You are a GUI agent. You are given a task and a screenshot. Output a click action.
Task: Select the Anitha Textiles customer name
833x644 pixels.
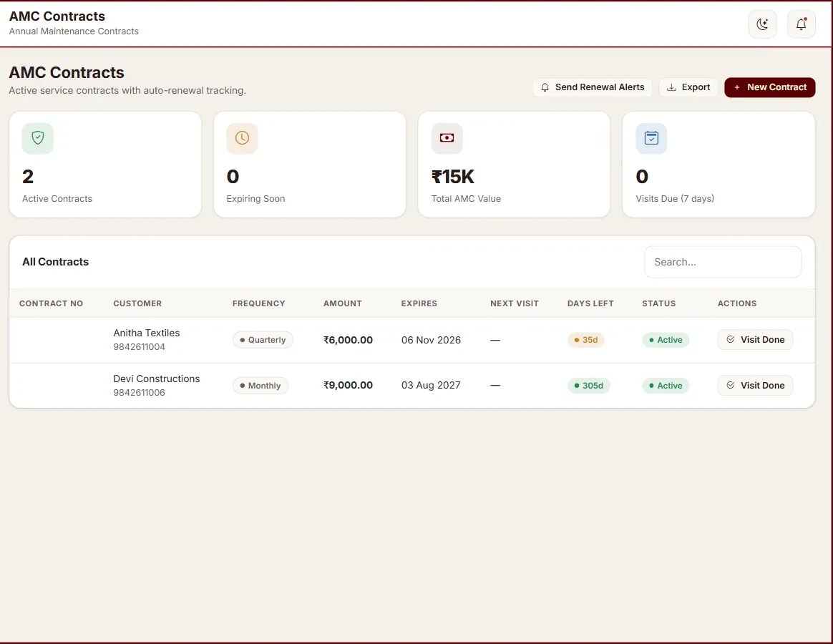click(x=147, y=333)
